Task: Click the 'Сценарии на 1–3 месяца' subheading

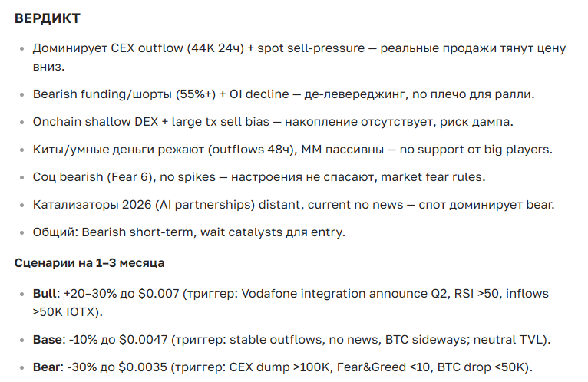Action: pyautogui.click(x=89, y=263)
